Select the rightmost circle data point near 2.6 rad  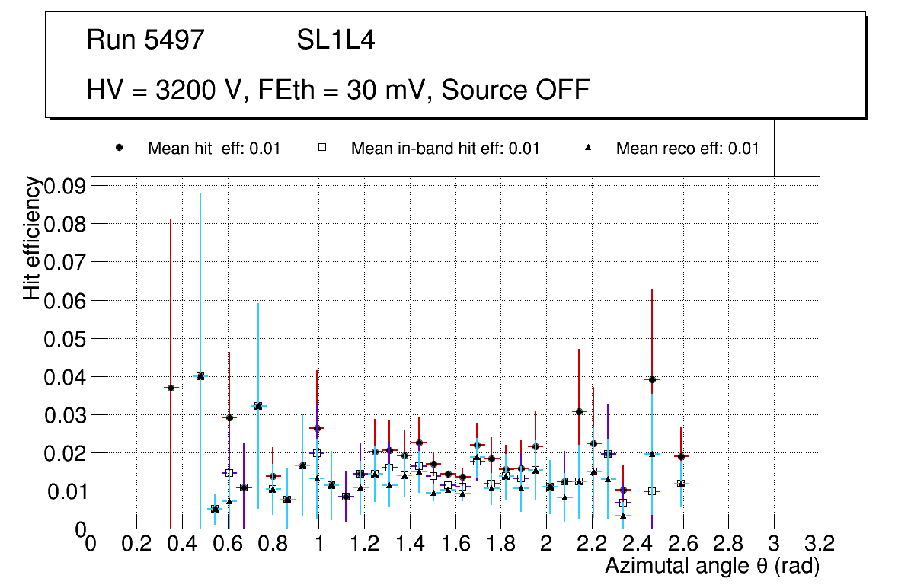pyautogui.click(x=681, y=456)
